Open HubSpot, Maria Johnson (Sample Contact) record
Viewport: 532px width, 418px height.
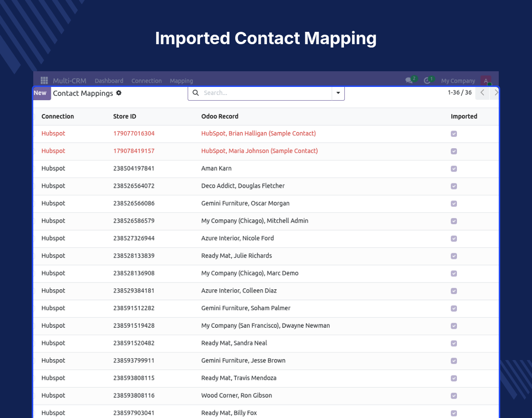pos(259,151)
